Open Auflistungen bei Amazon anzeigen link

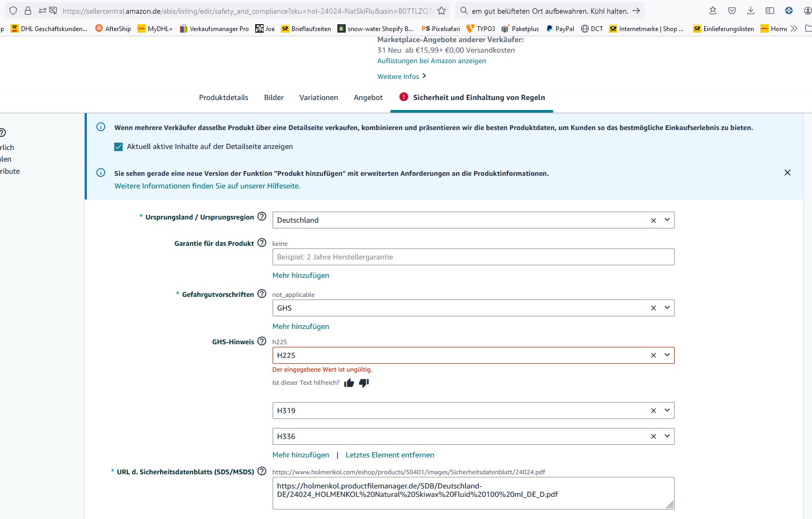(432, 61)
